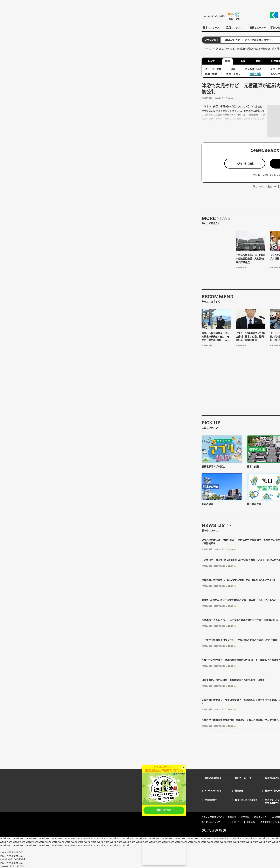Open the サイトポリシー footer link
The height and width of the screenshot is (868, 280).
click(x=235, y=822)
